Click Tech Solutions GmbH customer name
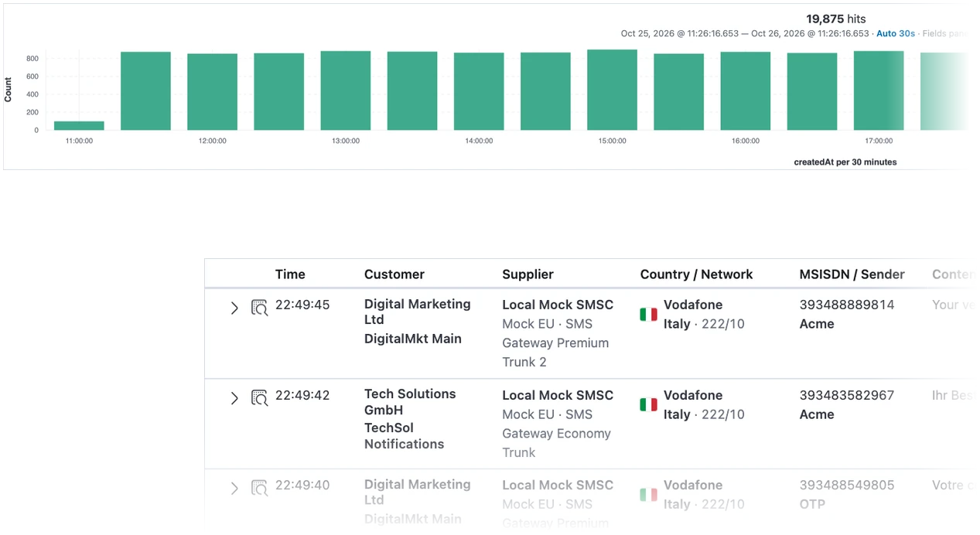The width and height of the screenshot is (980, 535). point(410,402)
